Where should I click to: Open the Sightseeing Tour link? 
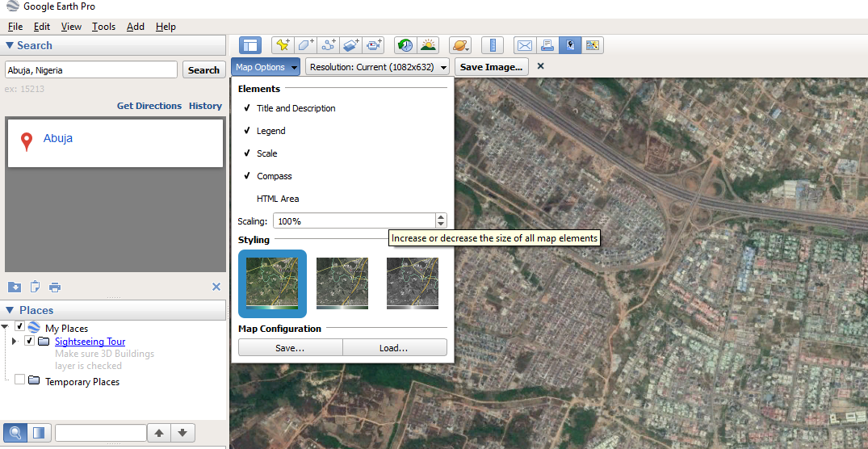click(90, 342)
